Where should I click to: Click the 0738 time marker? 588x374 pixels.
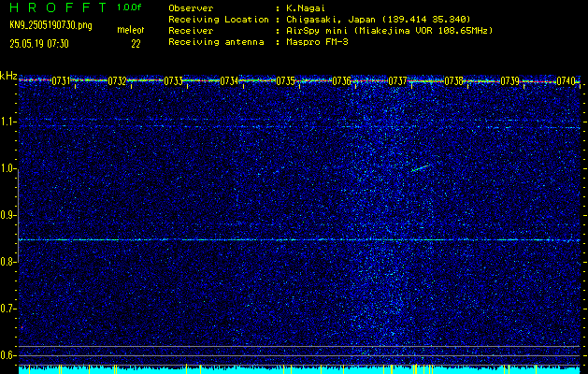point(453,80)
